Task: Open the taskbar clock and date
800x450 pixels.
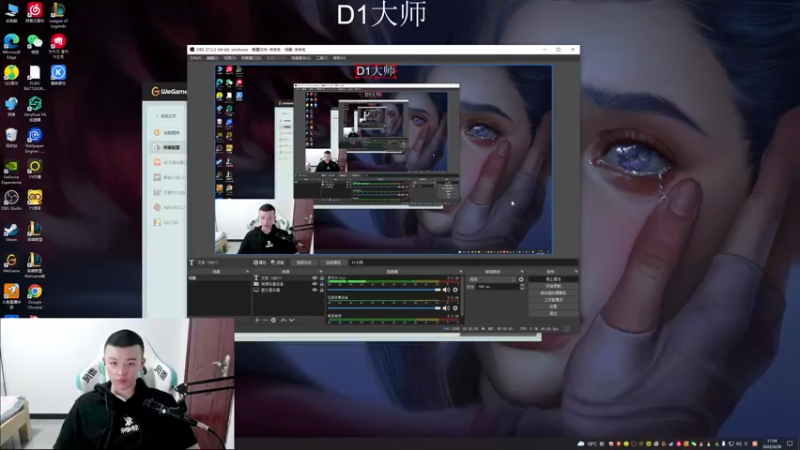Action: tap(771, 443)
